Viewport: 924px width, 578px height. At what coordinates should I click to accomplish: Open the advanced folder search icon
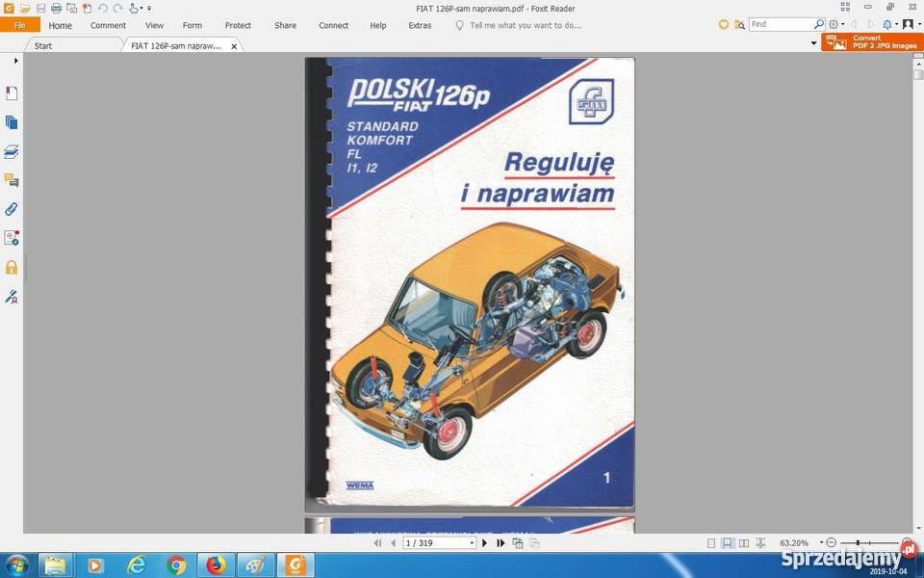[x=739, y=25]
